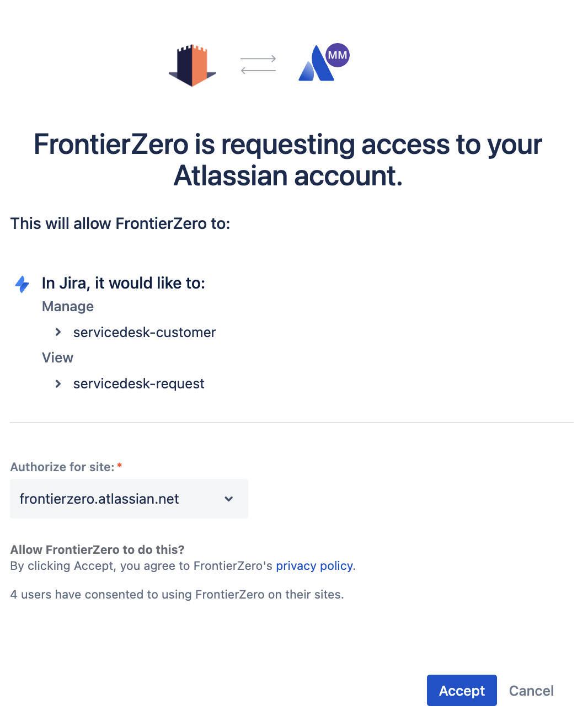588x726 pixels.
Task: Click the blue Atlassian logo
Action: point(315,66)
